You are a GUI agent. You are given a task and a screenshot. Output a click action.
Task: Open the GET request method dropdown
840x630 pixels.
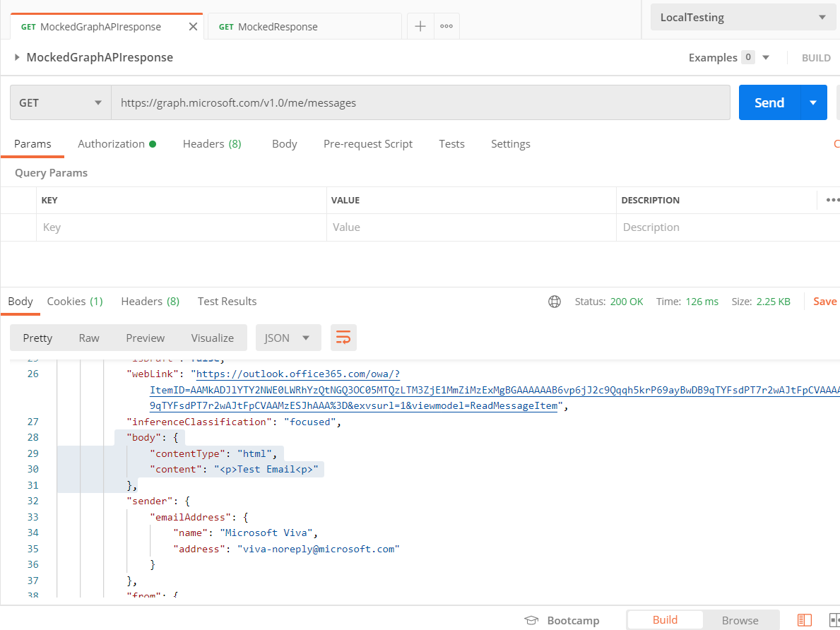(59, 102)
